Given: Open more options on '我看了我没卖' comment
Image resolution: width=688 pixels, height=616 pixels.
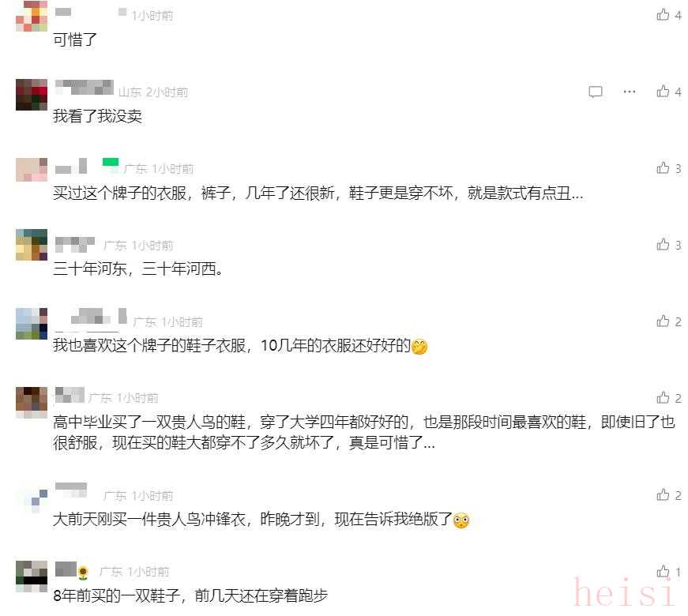Looking at the screenshot, I should click(630, 92).
